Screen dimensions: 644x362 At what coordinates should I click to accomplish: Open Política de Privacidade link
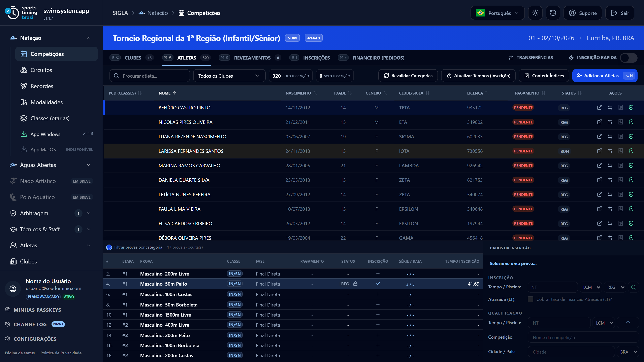[61, 353]
